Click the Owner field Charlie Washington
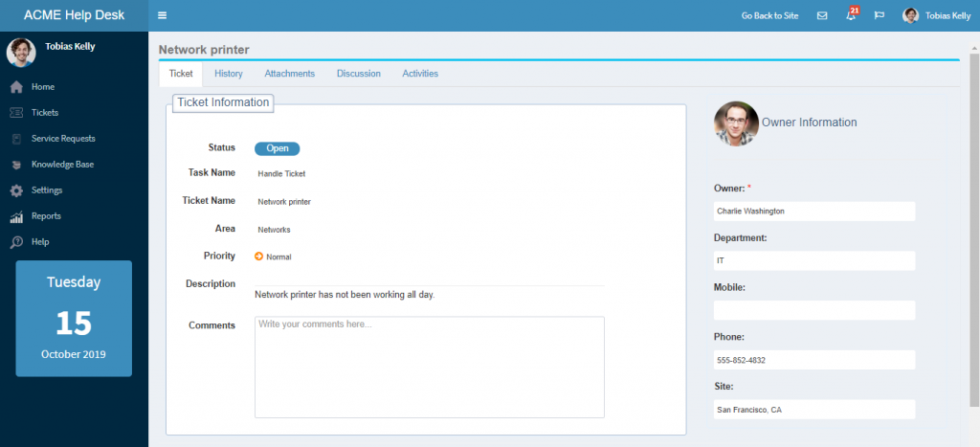 pyautogui.click(x=814, y=212)
